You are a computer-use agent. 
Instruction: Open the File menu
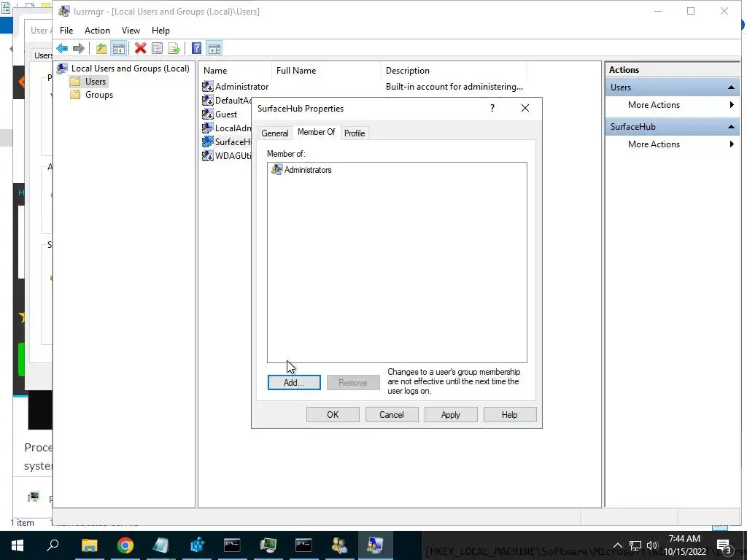[66, 31]
